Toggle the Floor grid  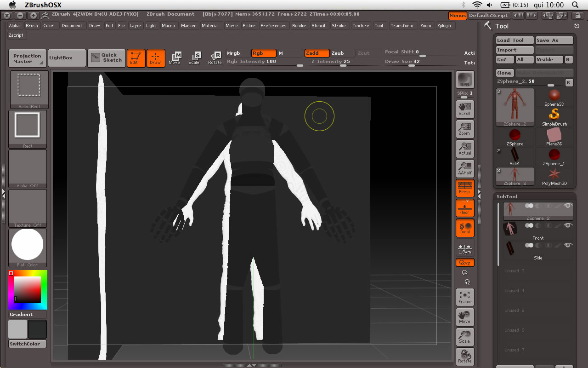pos(465,208)
